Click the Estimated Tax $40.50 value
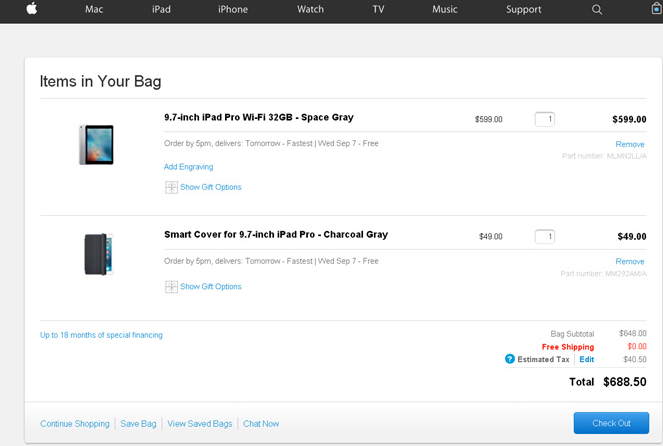 (x=635, y=359)
